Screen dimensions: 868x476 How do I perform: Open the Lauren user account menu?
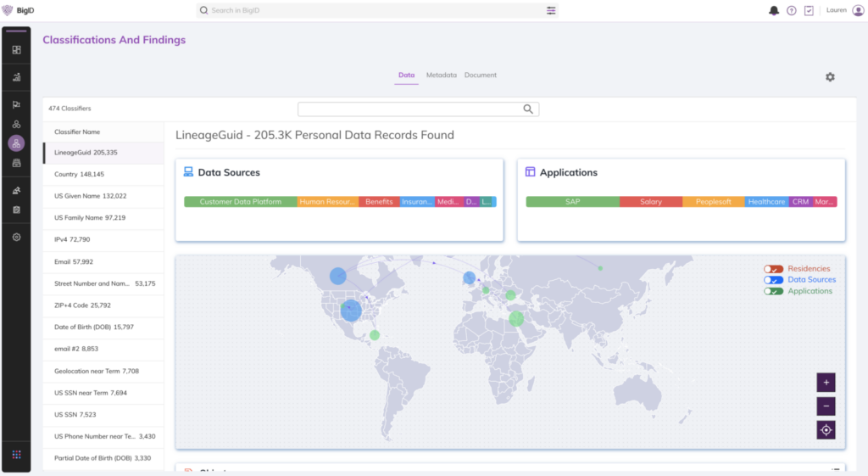[844, 10]
